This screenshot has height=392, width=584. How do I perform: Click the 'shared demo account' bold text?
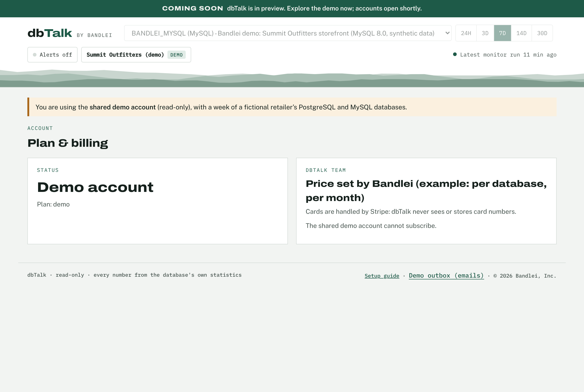(123, 107)
